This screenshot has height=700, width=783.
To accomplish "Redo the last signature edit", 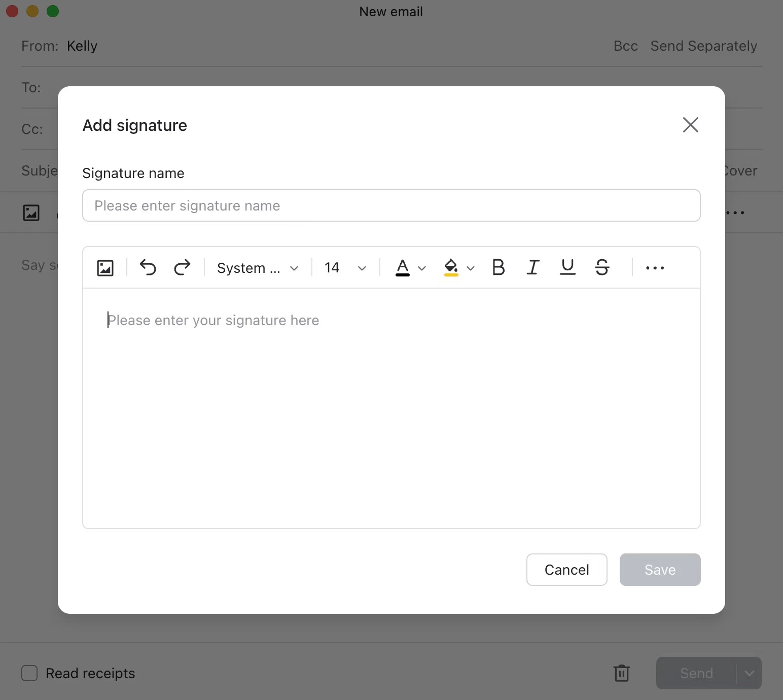I will pyautogui.click(x=182, y=268).
